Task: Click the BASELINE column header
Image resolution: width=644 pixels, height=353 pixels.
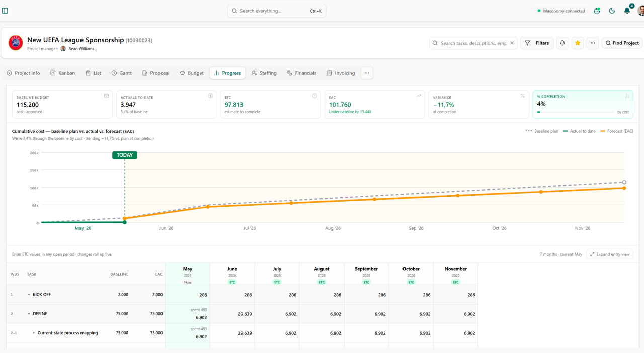Action: tap(119, 274)
